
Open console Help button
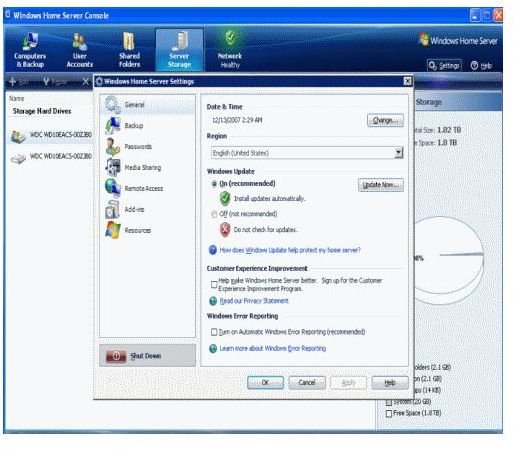[x=481, y=66]
